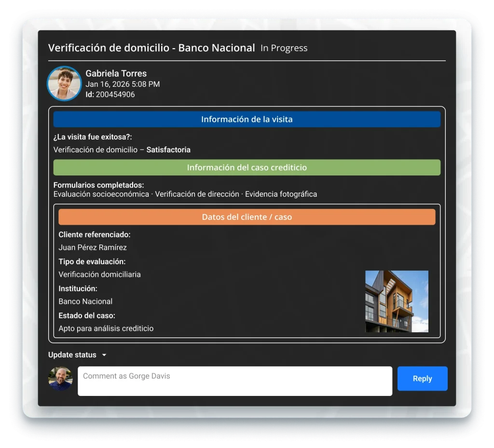Click the Verificación domiciliaria value

click(99, 274)
